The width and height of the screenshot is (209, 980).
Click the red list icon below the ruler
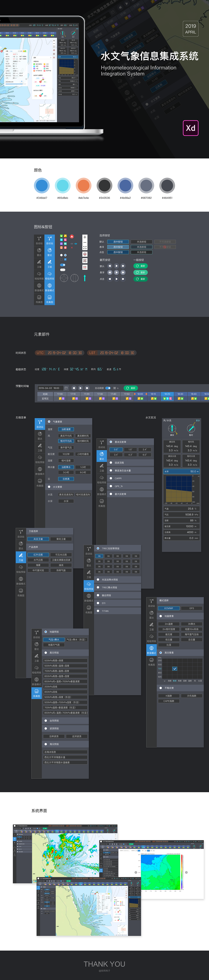(85, 267)
